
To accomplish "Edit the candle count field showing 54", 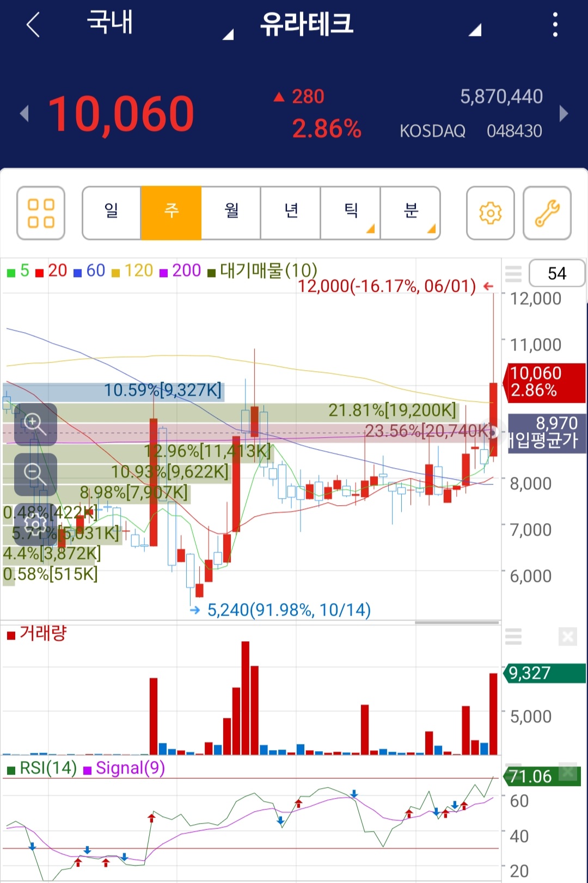I will click(x=556, y=273).
